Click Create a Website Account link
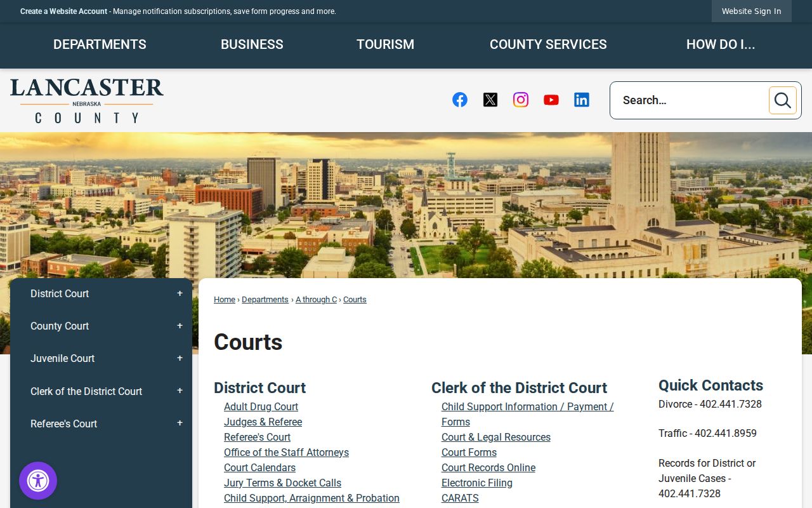The image size is (812, 508). (63, 11)
